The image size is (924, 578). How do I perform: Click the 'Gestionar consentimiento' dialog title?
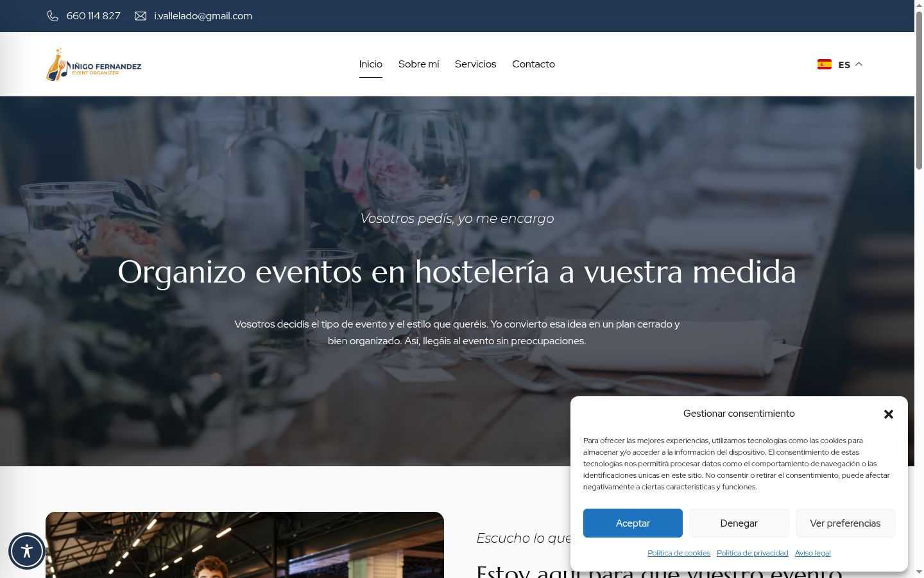pyautogui.click(x=739, y=414)
